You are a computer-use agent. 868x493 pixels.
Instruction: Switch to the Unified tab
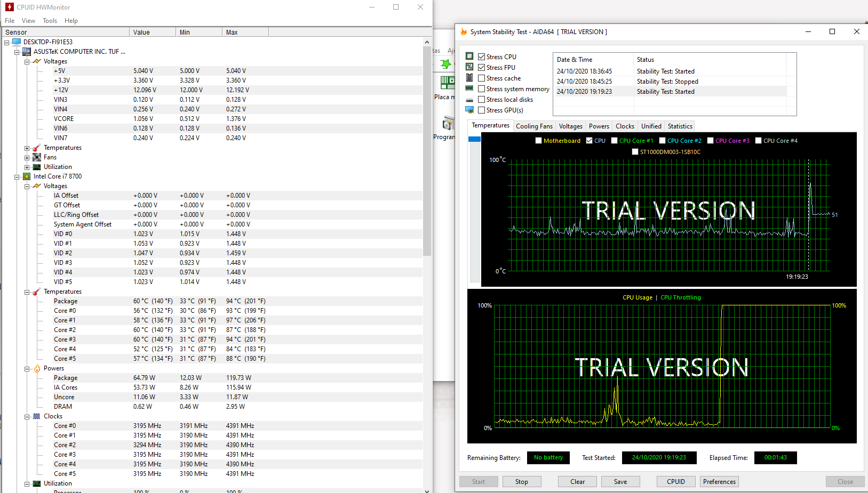(x=651, y=126)
